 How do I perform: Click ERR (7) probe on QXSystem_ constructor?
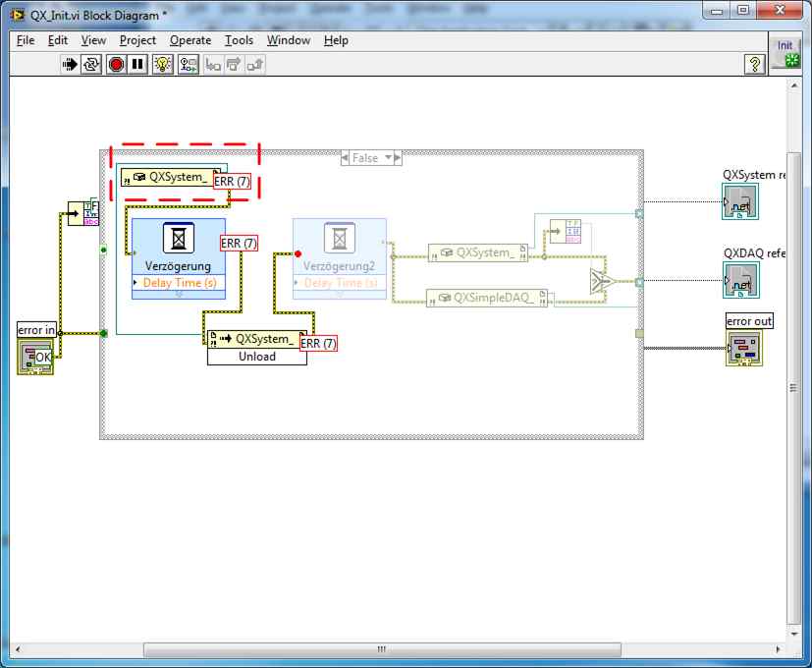(x=232, y=182)
